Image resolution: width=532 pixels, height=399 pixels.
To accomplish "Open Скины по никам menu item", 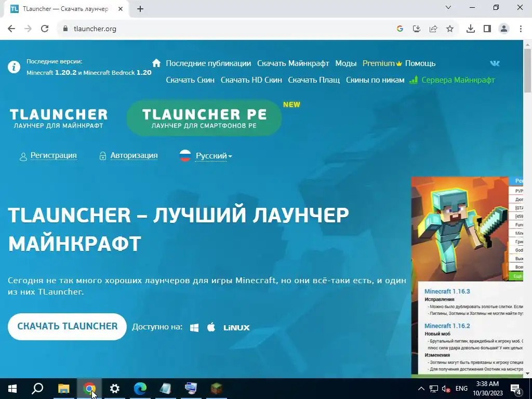I will pos(375,80).
